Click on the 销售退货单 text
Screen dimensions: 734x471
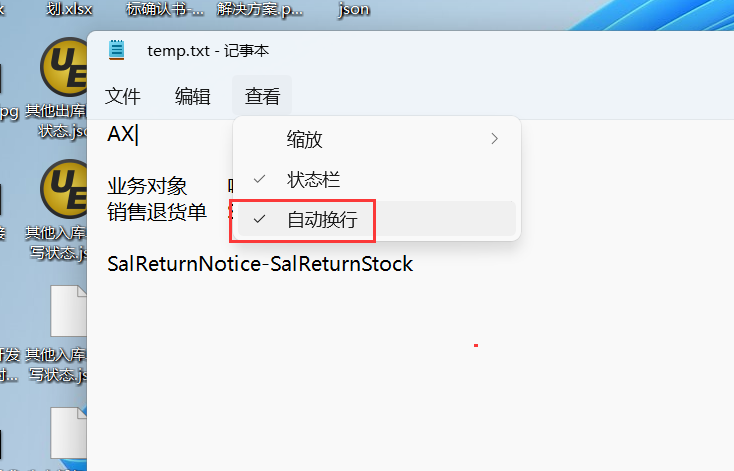click(157, 212)
